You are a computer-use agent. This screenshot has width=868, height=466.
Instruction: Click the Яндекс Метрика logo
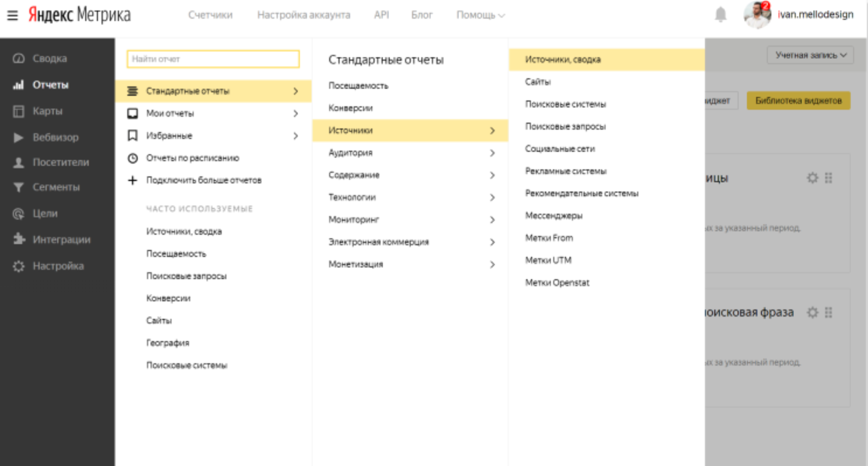tap(79, 15)
